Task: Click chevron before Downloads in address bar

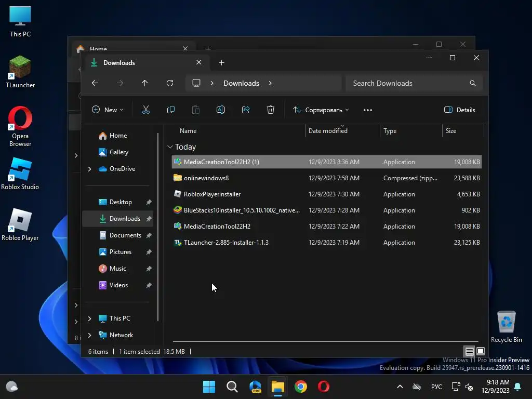Action: click(212, 83)
